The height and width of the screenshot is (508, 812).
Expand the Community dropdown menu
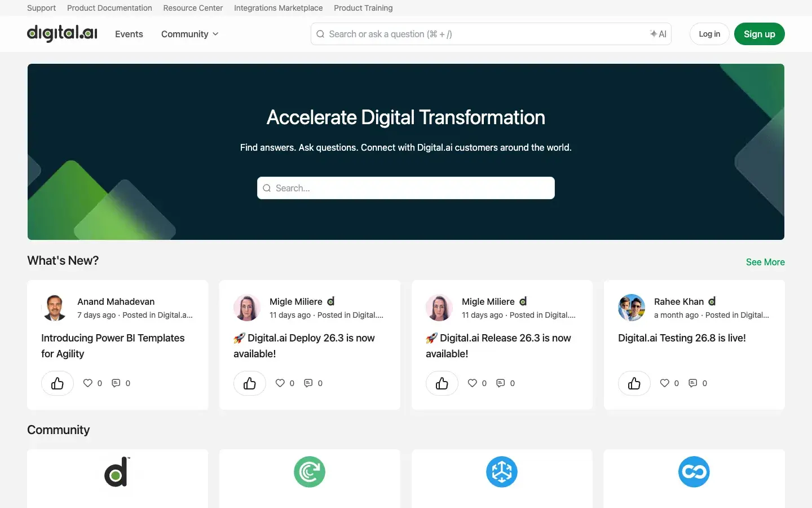(x=189, y=34)
